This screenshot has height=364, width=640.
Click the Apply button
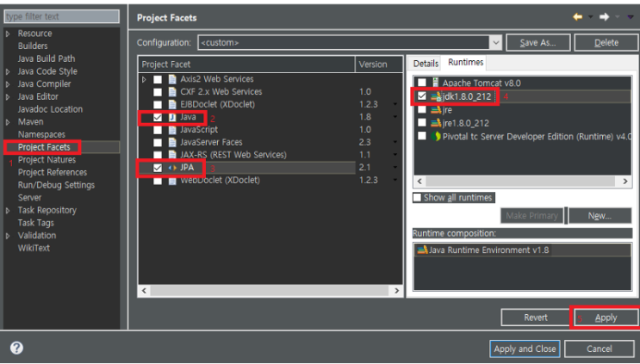[606, 318]
